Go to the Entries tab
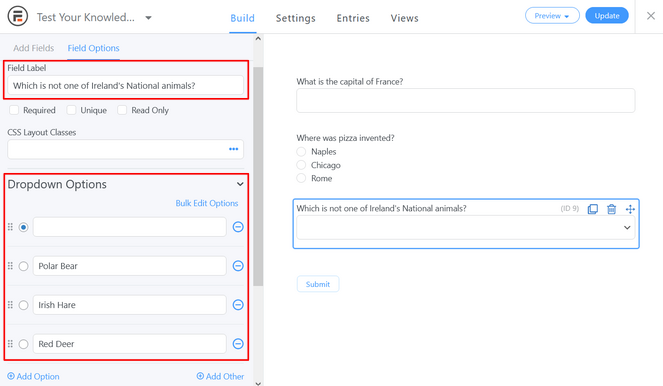The image size is (663, 386). (x=353, y=18)
